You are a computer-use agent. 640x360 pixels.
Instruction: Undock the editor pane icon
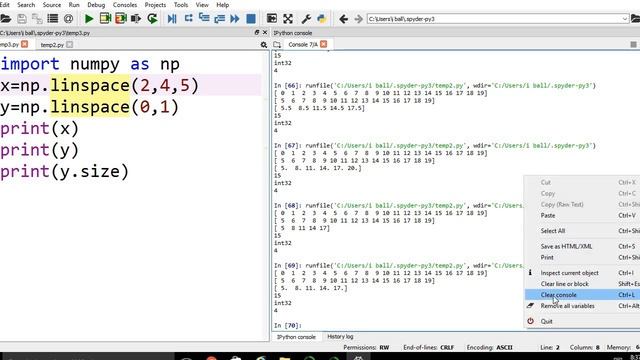[x=257, y=32]
